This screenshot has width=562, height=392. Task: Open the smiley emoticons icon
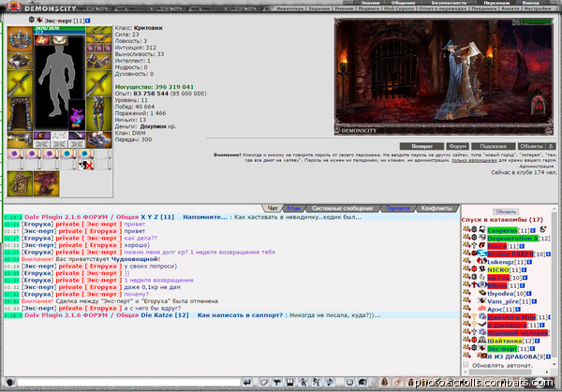pos(349,383)
